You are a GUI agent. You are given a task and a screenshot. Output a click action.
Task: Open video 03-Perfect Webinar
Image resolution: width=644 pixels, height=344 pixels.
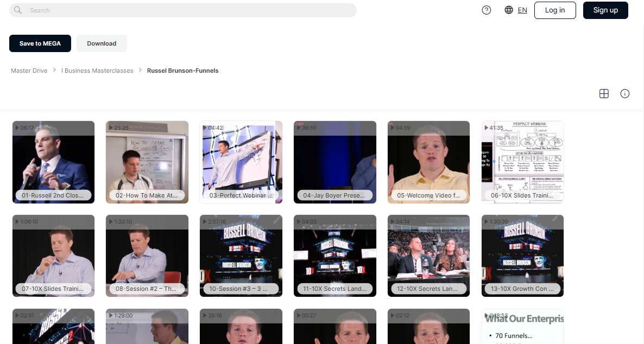[x=241, y=162]
